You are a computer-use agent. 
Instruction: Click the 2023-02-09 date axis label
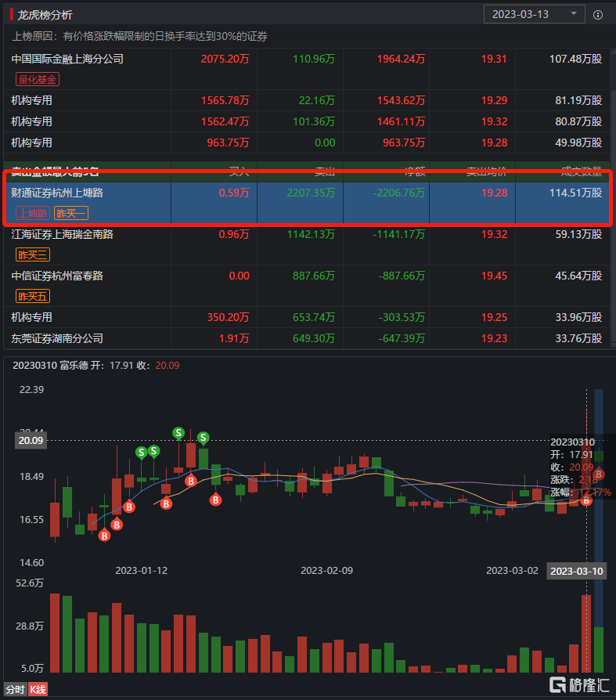coord(326,571)
